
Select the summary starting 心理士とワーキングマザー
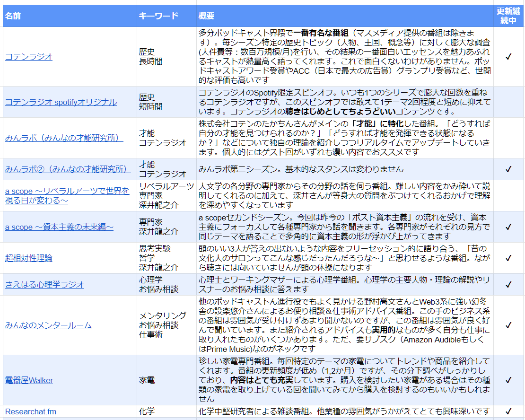(x=344, y=284)
